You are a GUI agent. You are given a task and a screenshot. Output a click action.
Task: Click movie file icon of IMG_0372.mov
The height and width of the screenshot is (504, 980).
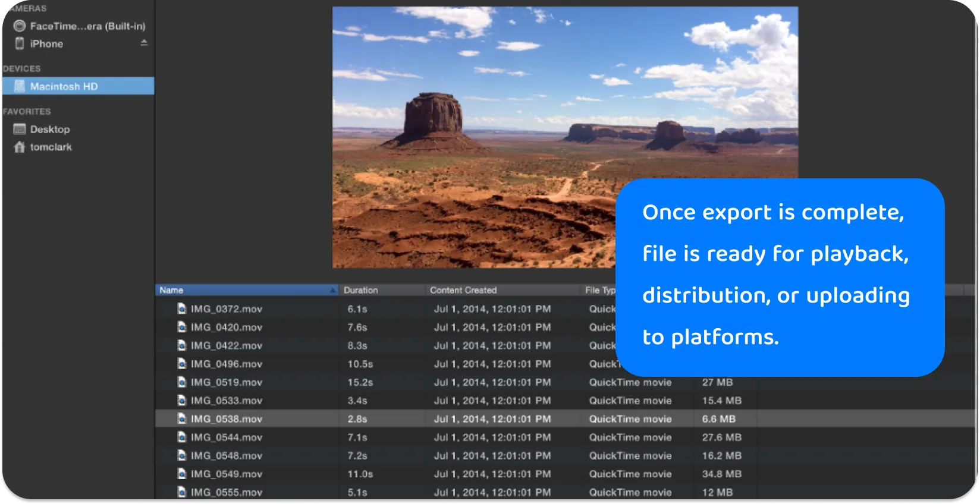click(x=182, y=308)
